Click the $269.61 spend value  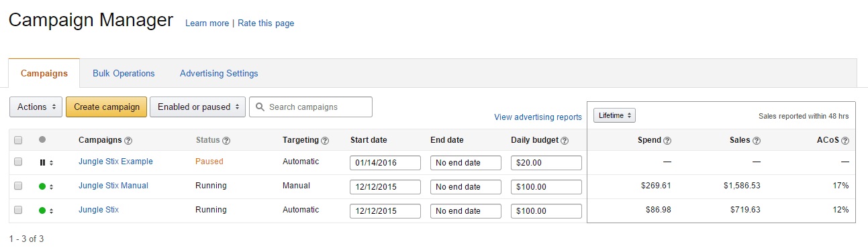pyautogui.click(x=656, y=186)
